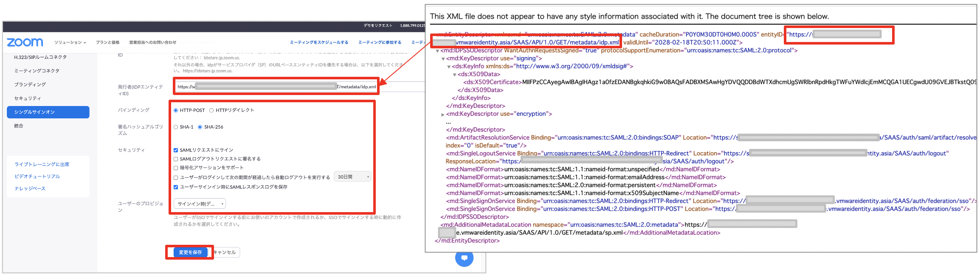Click ミーティングに参加する link
The height and width of the screenshot is (280, 980).
click(380, 42)
